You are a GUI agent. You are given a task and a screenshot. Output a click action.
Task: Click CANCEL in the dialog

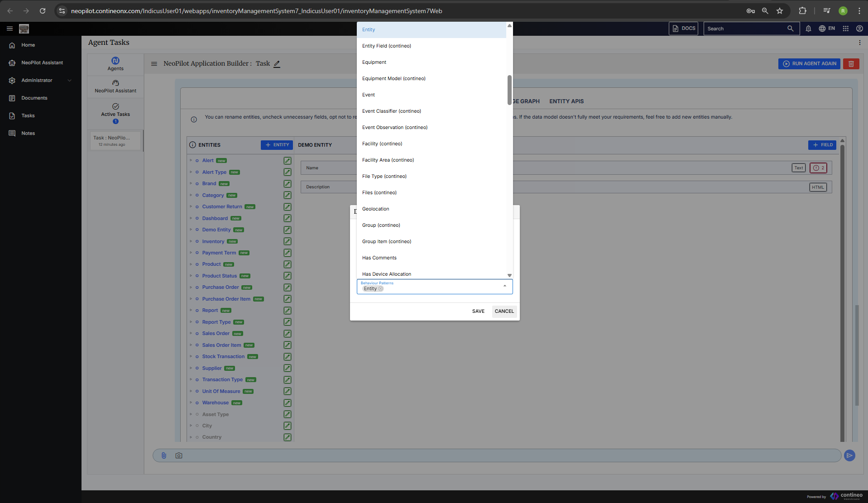click(x=504, y=311)
